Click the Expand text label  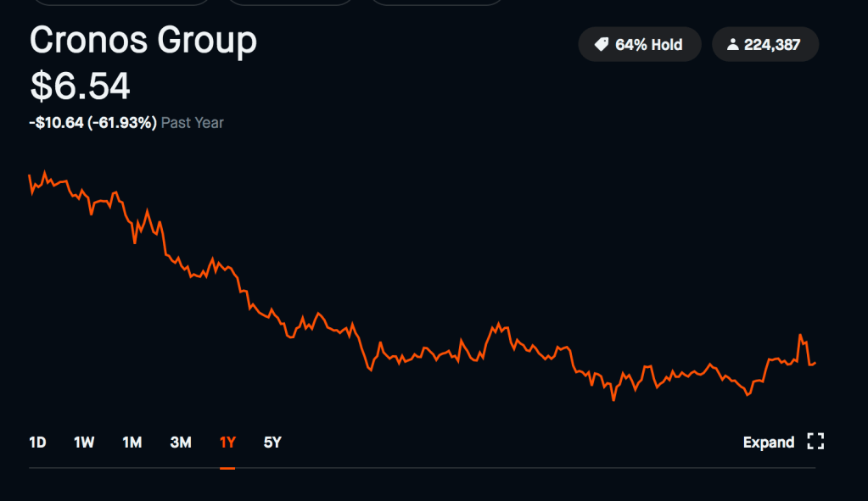(x=768, y=442)
